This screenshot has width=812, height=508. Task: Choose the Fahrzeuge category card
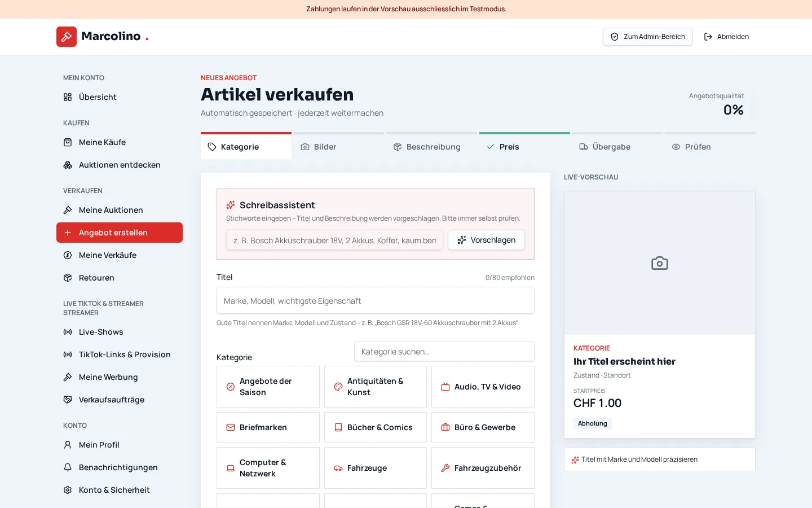click(376, 468)
